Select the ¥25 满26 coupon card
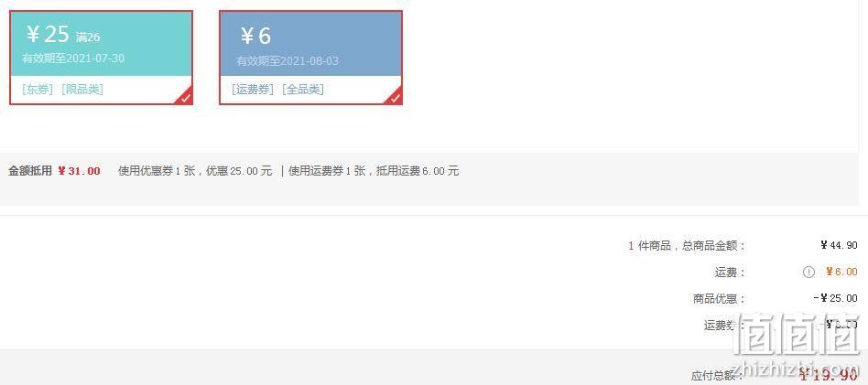This screenshot has width=868, height=385. coord(102,58)
